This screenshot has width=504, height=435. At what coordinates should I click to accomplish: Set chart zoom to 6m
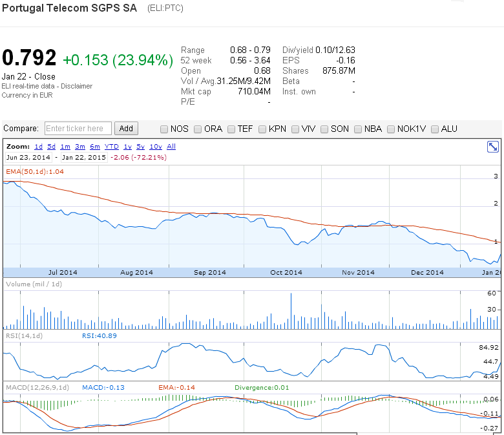point(95,147)
